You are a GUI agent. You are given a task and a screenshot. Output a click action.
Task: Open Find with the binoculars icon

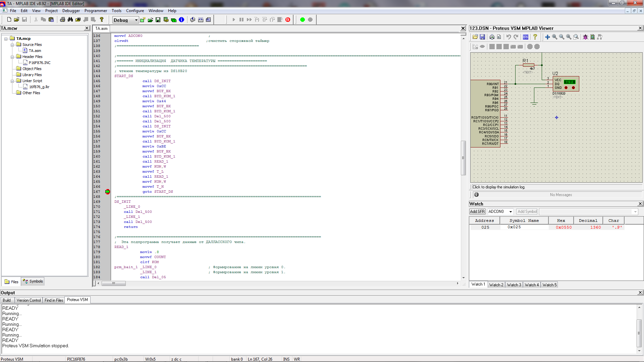(70, 20)
